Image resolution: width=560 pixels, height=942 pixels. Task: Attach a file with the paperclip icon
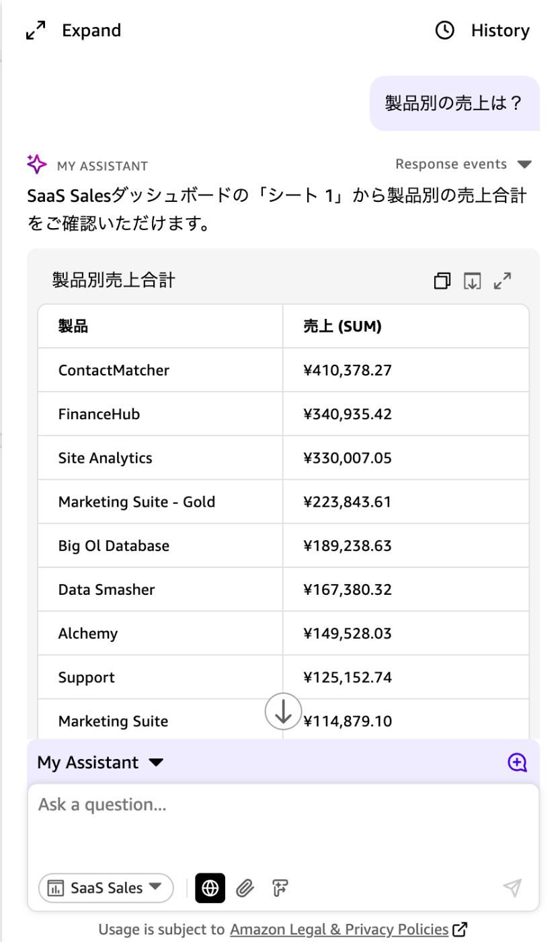click(x=245, y=888)
